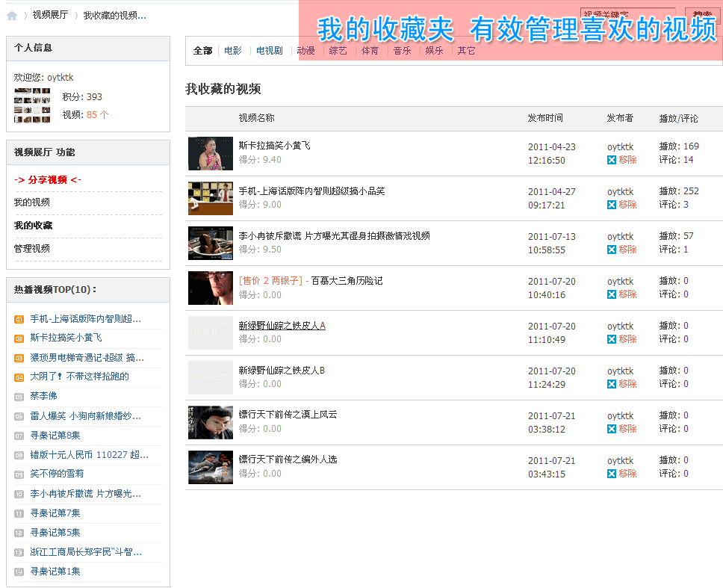
Task: Click the remove X icon for 斯卡拉搞笑小黄飞
Action: point(612,160)
